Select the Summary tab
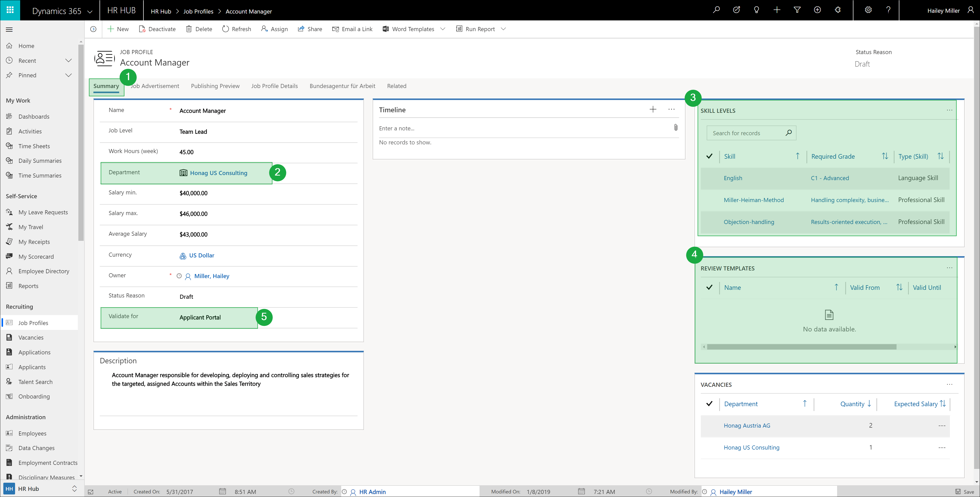 point(106,86)
